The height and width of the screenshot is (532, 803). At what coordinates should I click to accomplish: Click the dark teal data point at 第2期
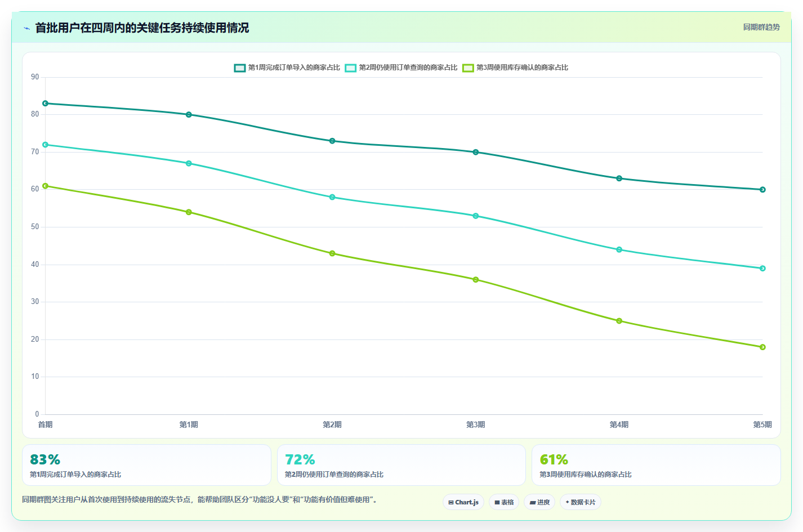pyautogui.click(x=332, y=141)
